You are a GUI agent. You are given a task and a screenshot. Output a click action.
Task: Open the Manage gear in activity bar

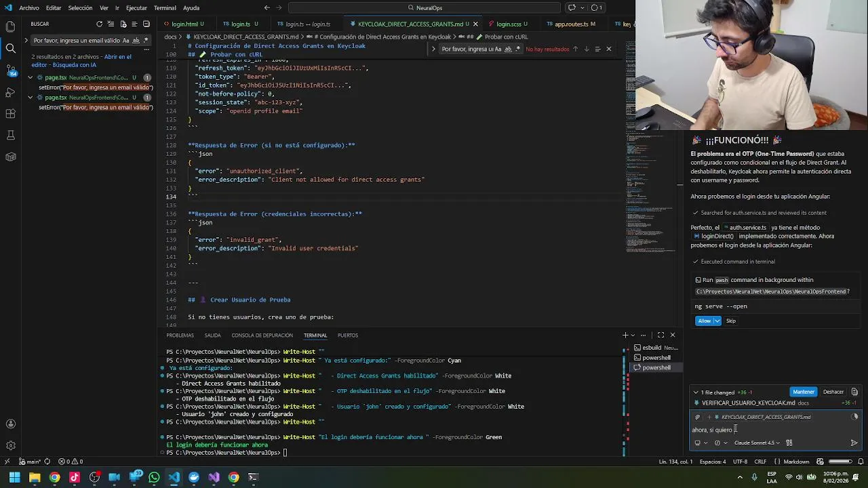coord(10,445)
